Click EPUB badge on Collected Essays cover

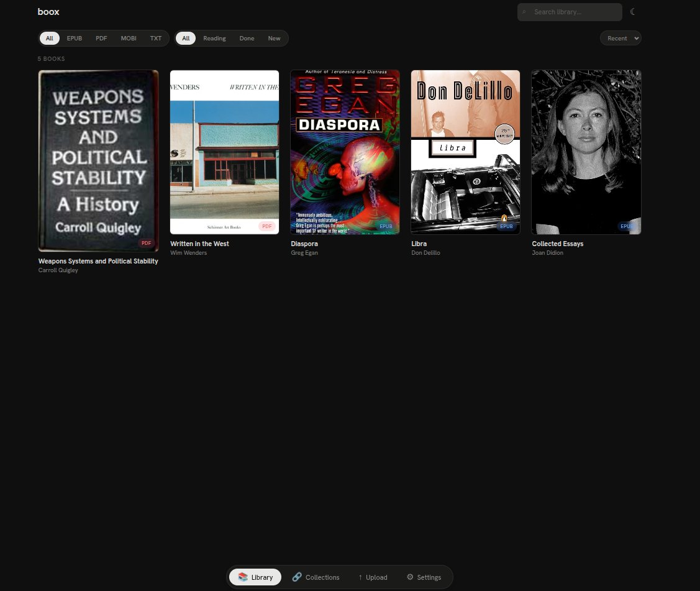pos(627,226)
